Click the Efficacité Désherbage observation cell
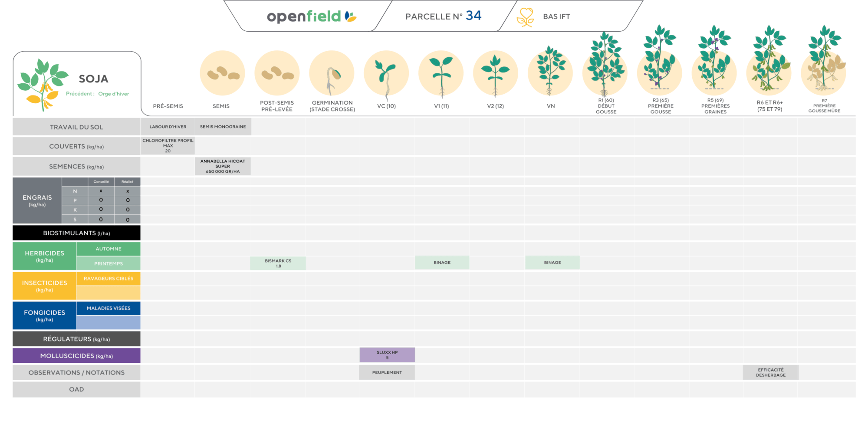The height and width of the screenshot is (434, 868). tap(770, 372)
